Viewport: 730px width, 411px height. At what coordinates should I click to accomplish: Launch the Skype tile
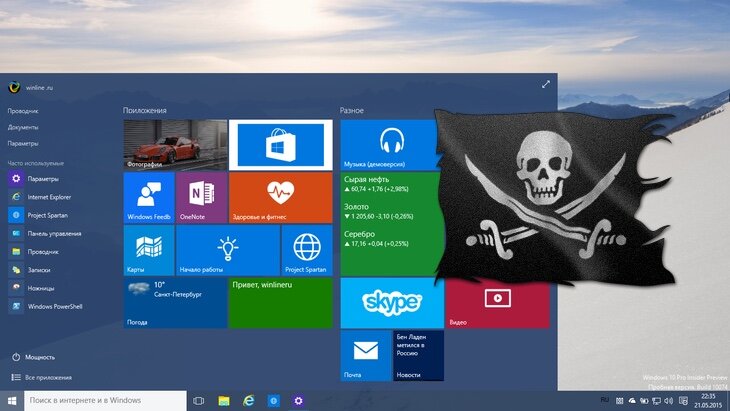tap(392, 303)
